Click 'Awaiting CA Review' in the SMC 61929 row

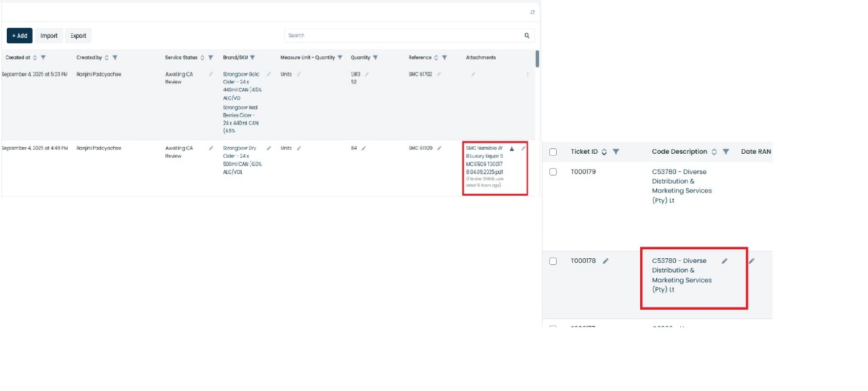179,152
